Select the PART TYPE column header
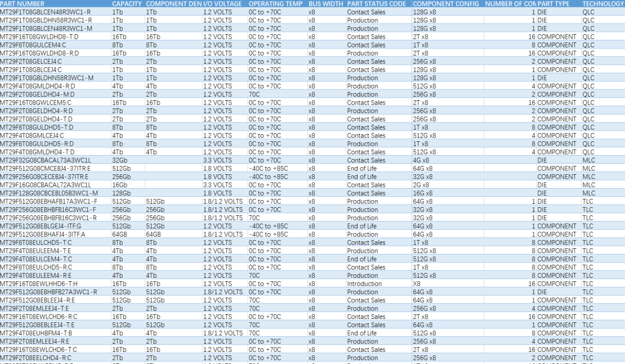This screenshot has width=625, height=364. pyautogui.click(x=554, y=3)
